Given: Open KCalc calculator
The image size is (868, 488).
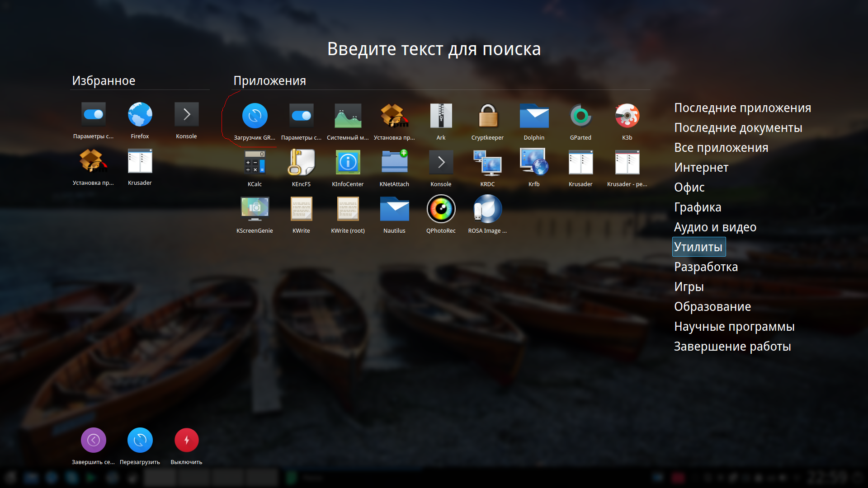Looking at the screenshot, I should point(255,163).
